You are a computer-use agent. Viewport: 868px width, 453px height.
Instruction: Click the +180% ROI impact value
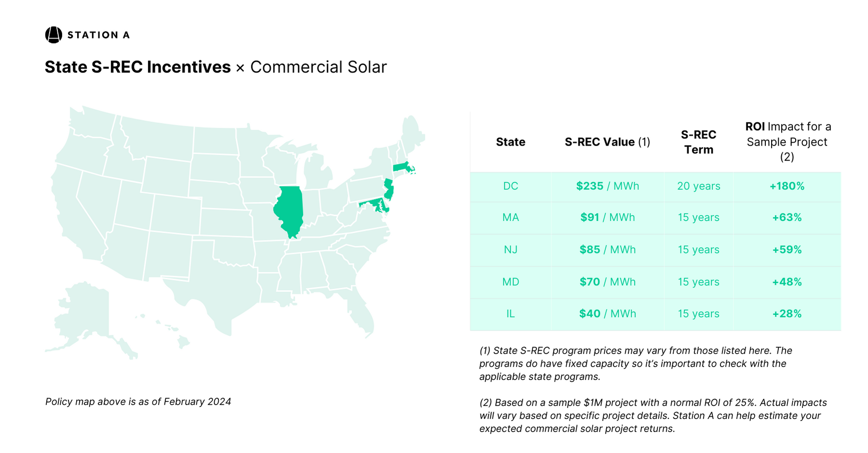point(787,186)
